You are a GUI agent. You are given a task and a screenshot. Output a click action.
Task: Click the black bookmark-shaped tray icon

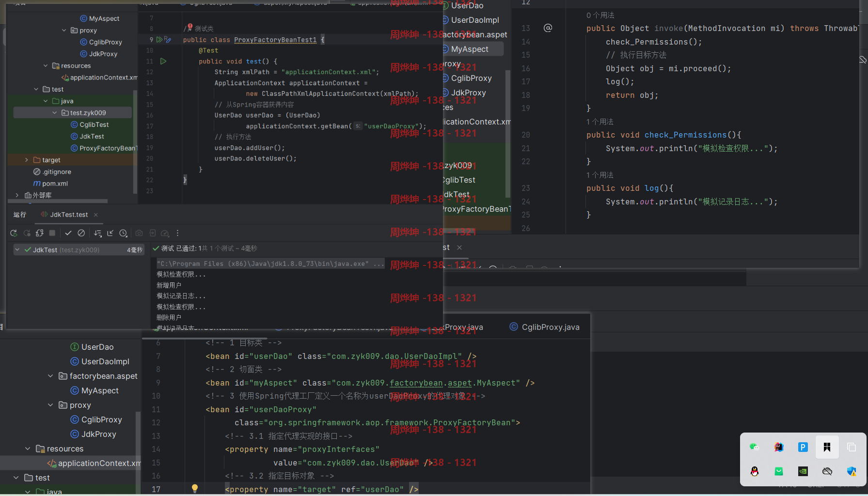(827, 447)
